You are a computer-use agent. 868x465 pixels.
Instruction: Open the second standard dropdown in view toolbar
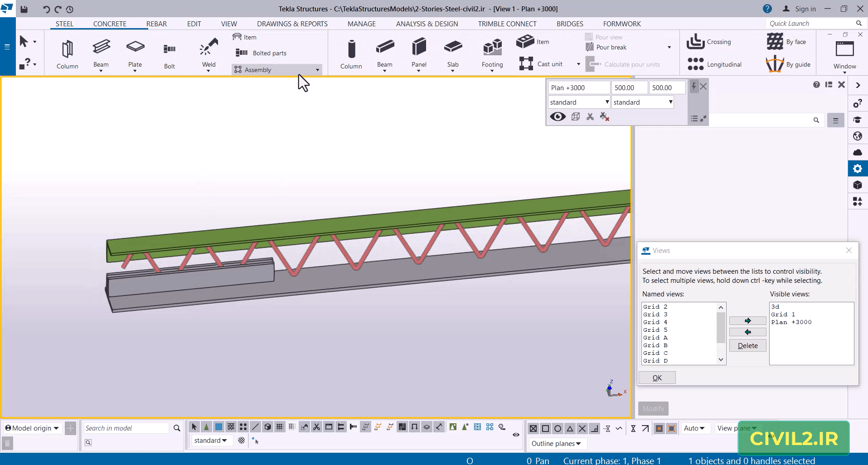[642, 102]
